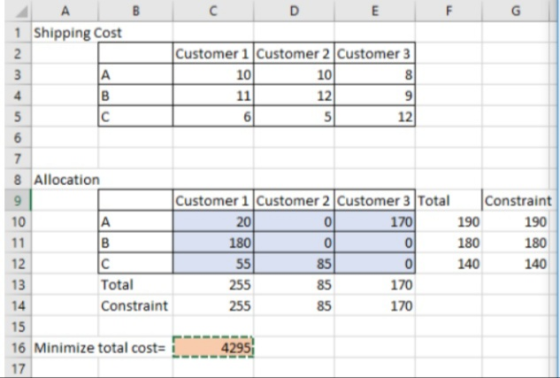Select row label 'C' in Shipping Cost table

tap(136, 116)
